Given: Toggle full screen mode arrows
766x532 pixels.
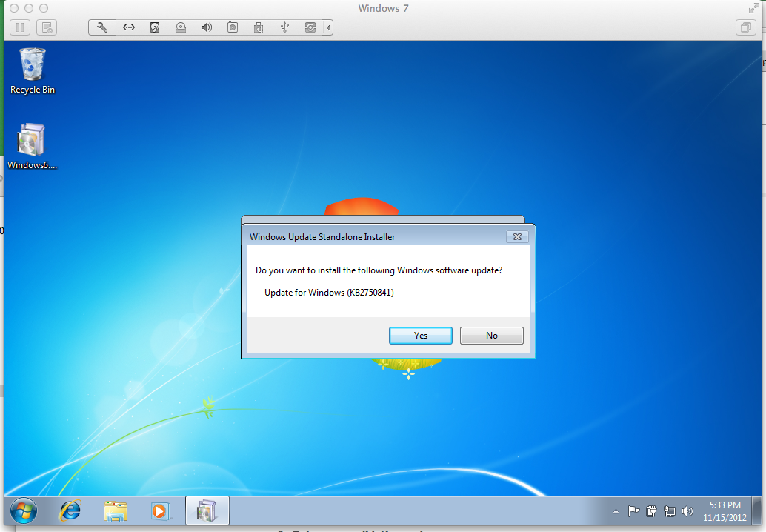Looking at the screenshot, I should pos(754,8).
